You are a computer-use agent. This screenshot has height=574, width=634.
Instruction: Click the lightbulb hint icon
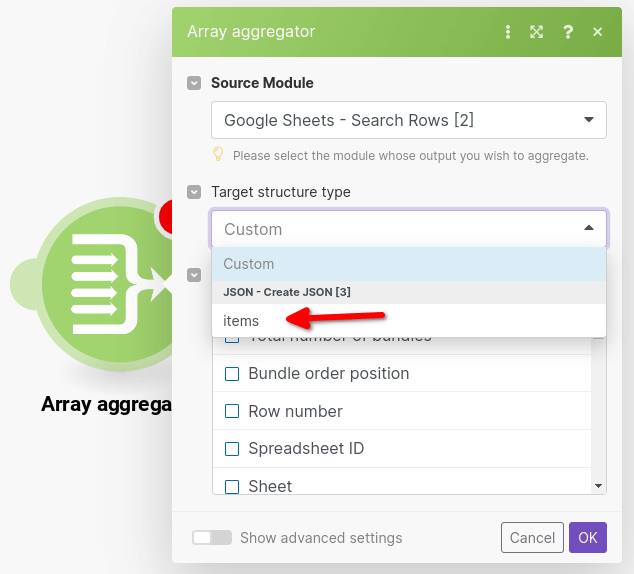[x=218, y=154]
